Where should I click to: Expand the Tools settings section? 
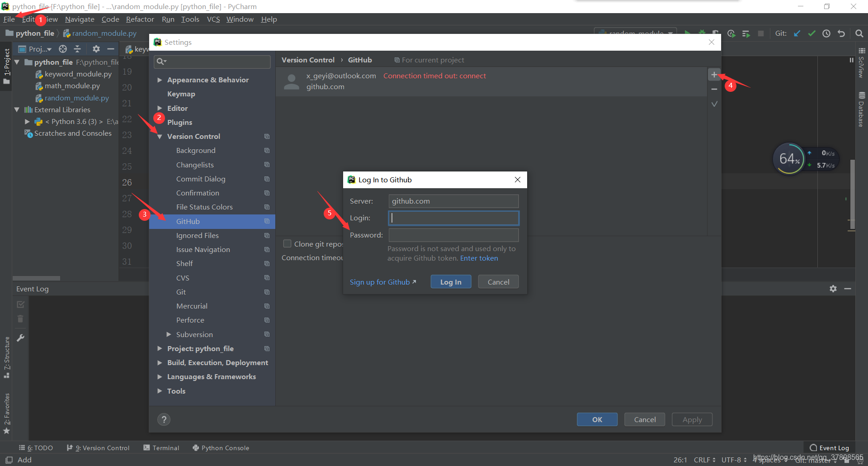point(160,391)
